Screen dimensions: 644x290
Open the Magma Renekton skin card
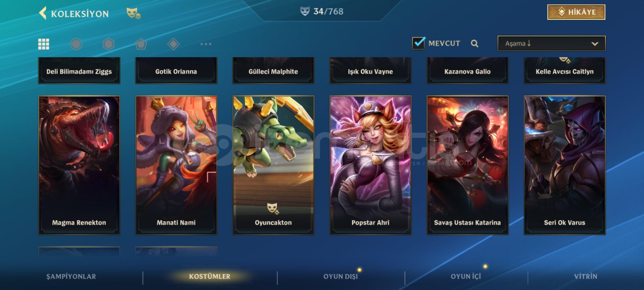(x=79, y=165)
